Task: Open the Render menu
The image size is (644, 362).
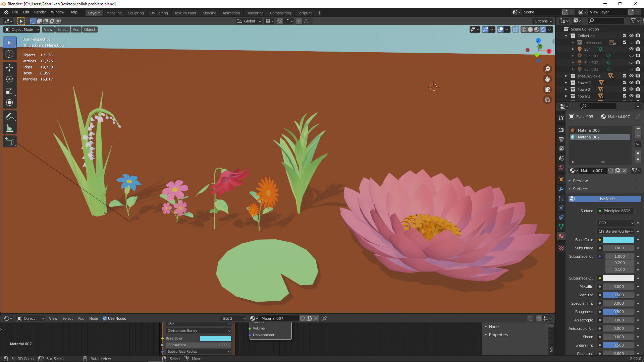Action: click(40, 12)
